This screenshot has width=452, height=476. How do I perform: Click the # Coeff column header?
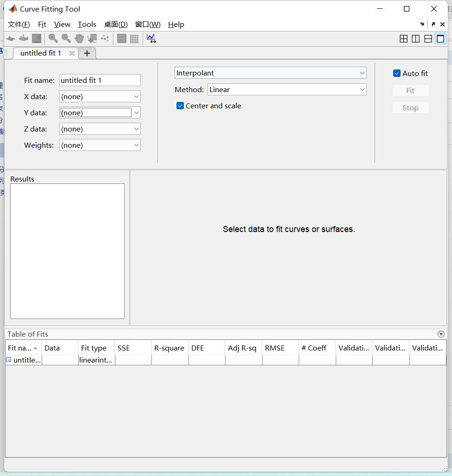[x=317, y=348]
